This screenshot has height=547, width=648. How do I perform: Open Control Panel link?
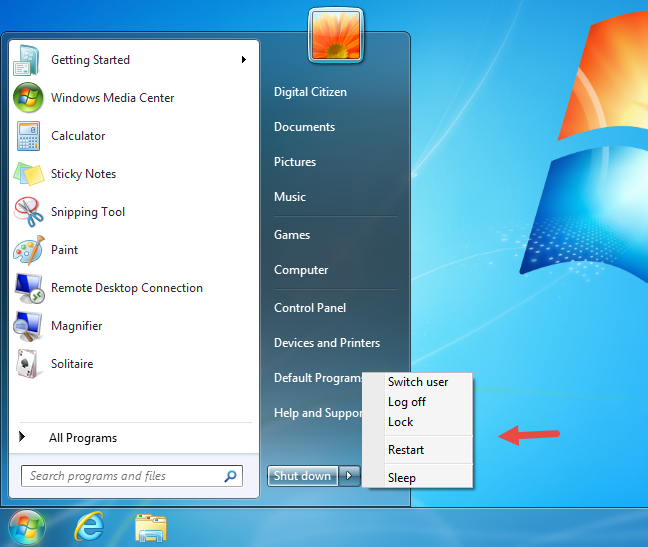[x=310, y=308]
